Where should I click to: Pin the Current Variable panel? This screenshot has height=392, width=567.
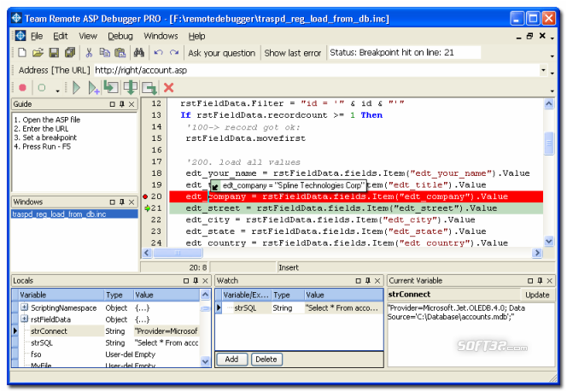tap(540, 281)
